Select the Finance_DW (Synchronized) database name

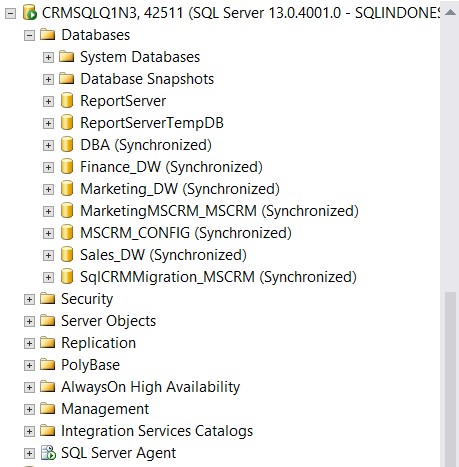click(x=171, y=167)
